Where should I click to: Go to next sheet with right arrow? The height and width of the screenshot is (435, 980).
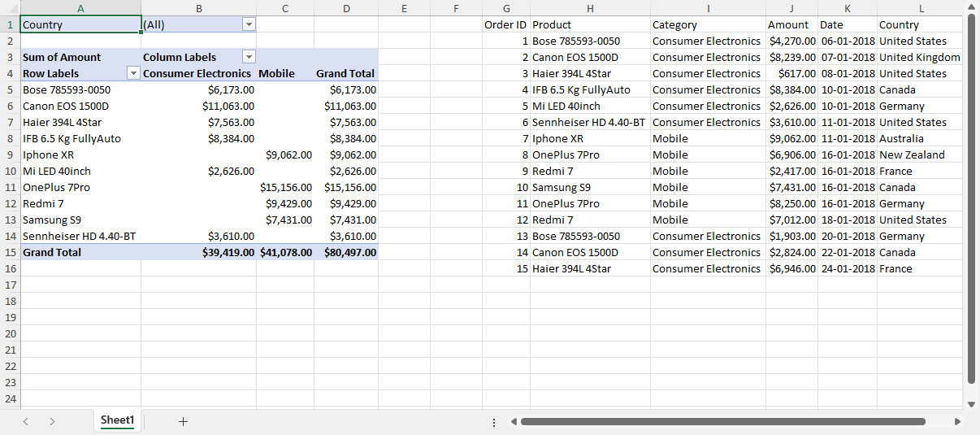[x=52, y=421]
